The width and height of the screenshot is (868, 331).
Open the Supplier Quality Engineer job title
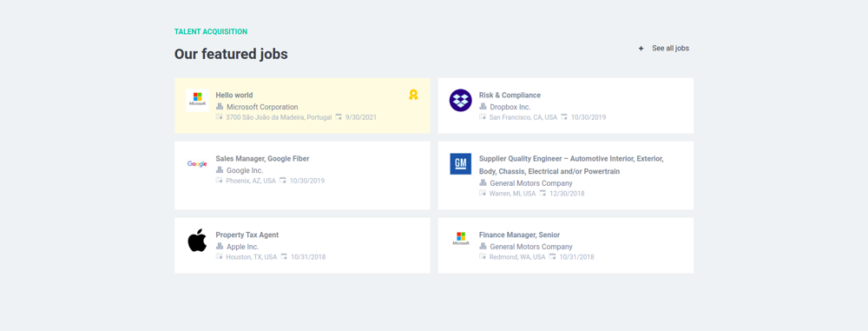tap(571, 165)
